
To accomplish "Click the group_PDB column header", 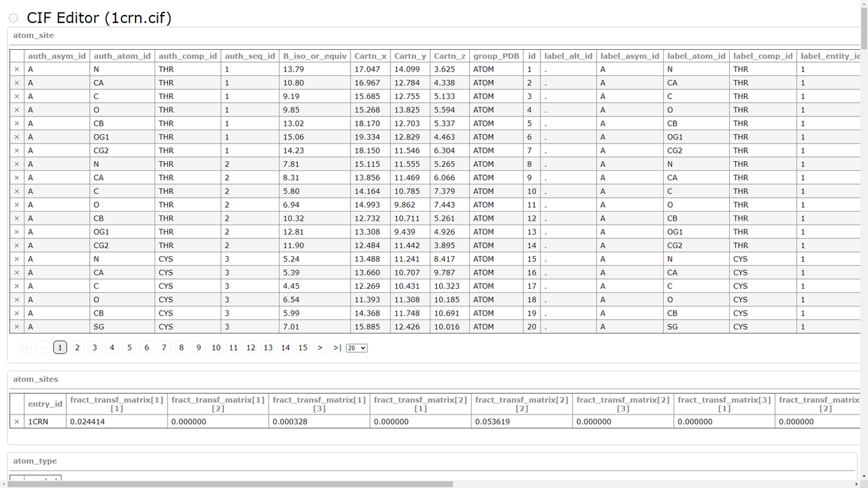I will click(x=496, y=56).
